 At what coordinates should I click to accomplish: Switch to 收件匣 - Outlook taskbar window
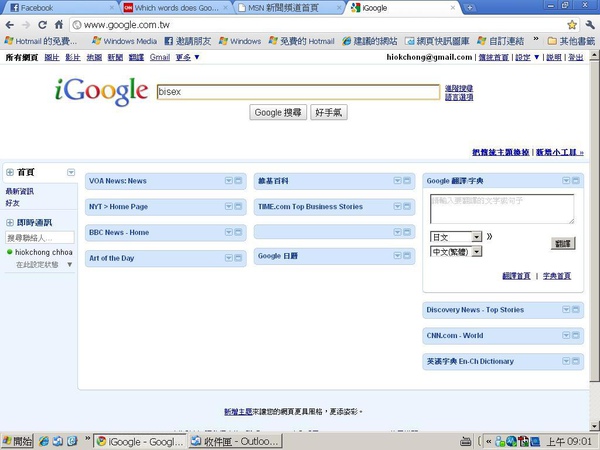coord(235,441)
